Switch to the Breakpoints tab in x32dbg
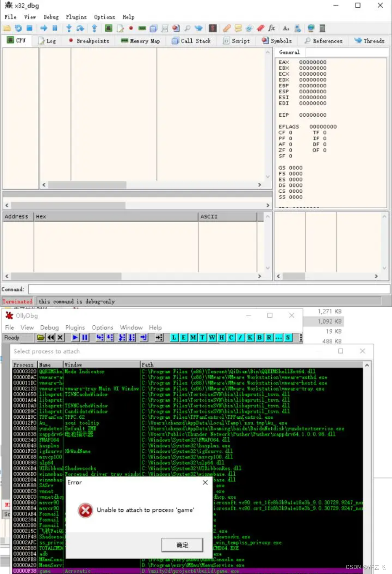 tap(89, 41)
